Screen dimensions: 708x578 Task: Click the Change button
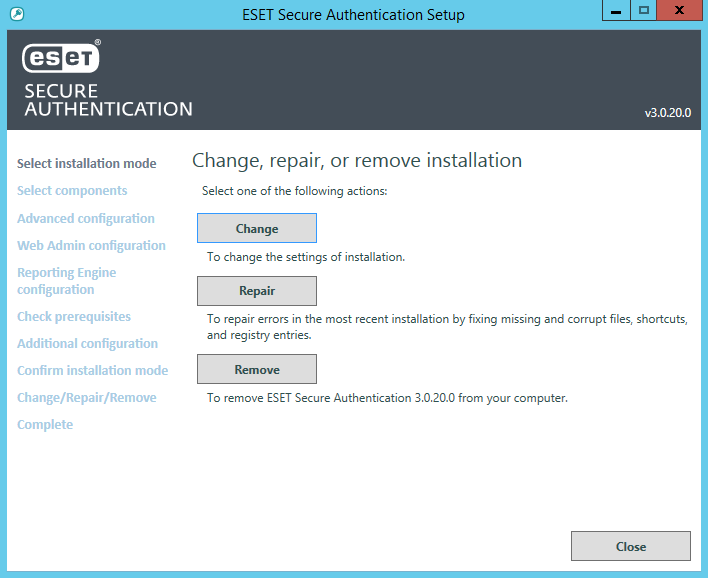[257, 229]
